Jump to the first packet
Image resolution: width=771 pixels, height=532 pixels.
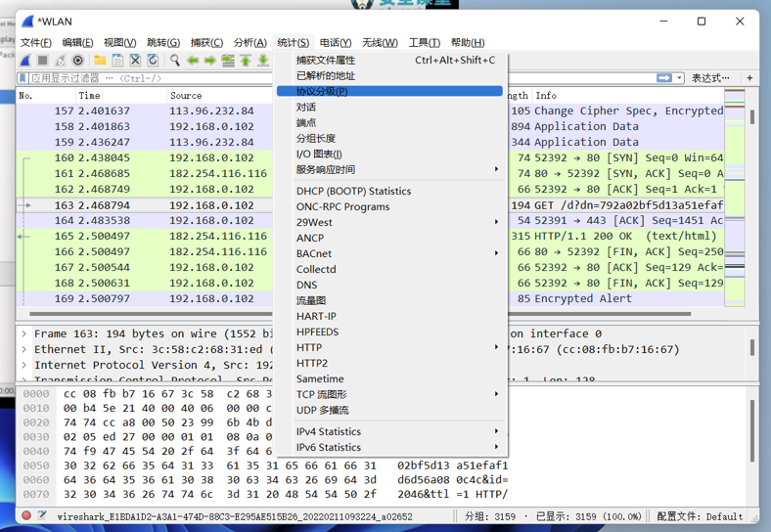click(x=246, y=61)
